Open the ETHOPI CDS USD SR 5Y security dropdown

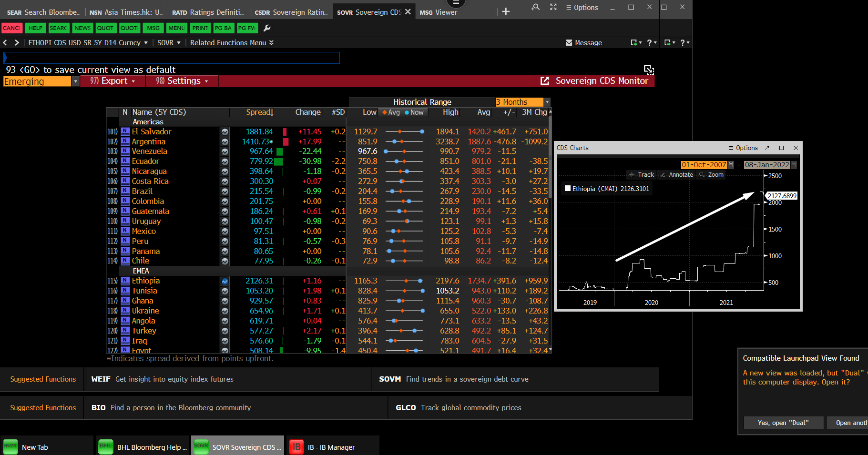coord(88,43)
